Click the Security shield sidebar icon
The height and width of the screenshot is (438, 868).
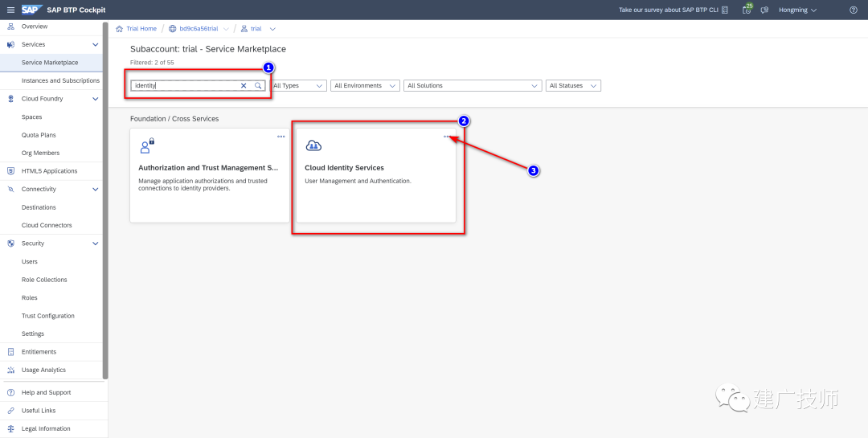[10, 244]
